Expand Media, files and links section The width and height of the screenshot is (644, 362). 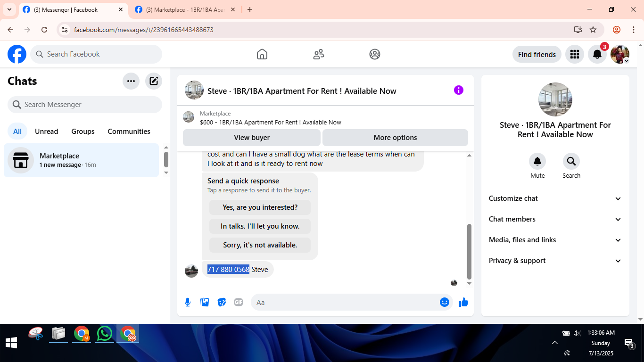[555, 240]
